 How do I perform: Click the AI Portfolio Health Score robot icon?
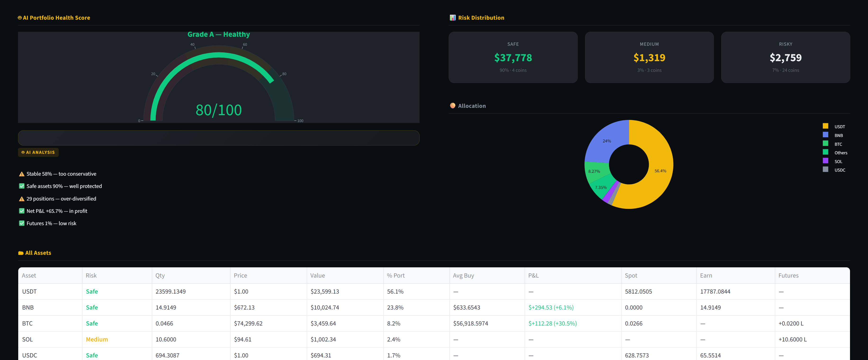tap(20, 18)
